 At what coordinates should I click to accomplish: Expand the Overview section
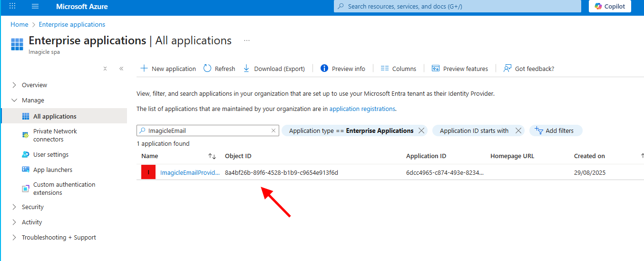[14, 85]
